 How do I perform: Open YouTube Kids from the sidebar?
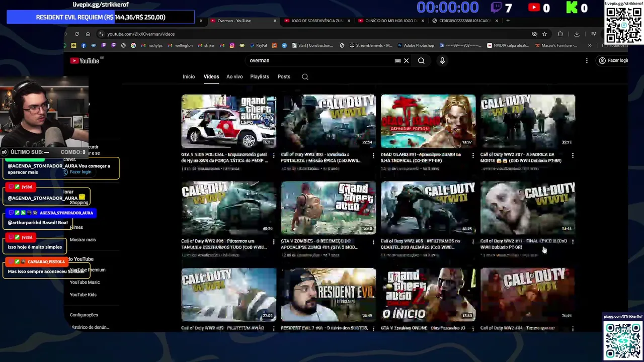83,295
